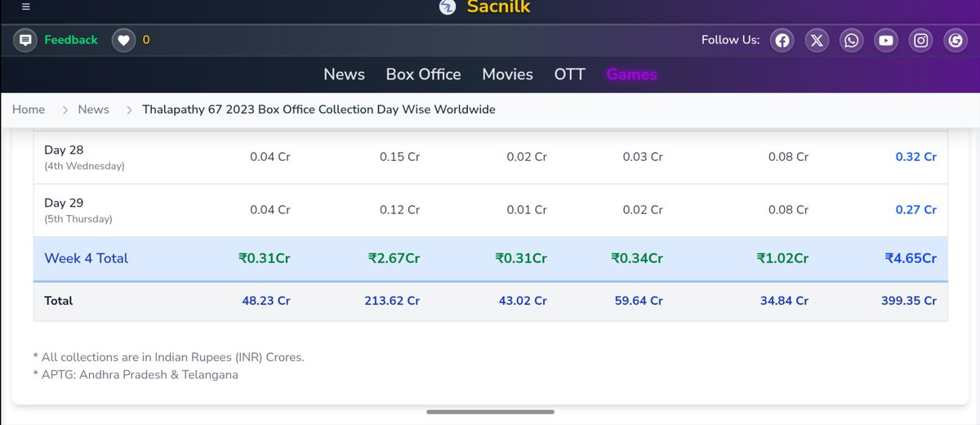The height and width of the screenshot is (425, 980).
Task: Click the 48.23 Cr total cell
Action: [x=266, y=301]
